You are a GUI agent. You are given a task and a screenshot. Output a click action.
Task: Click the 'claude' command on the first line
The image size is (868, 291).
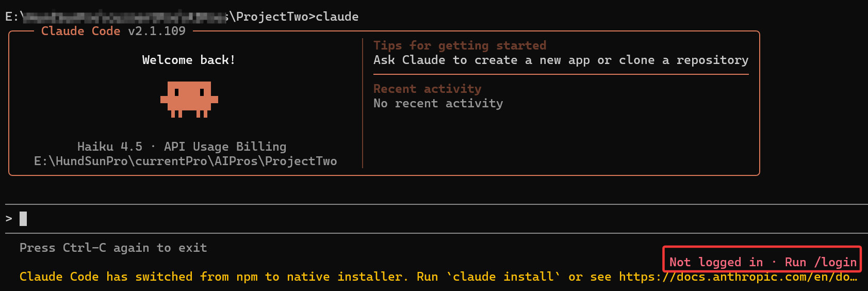[337, 17]
